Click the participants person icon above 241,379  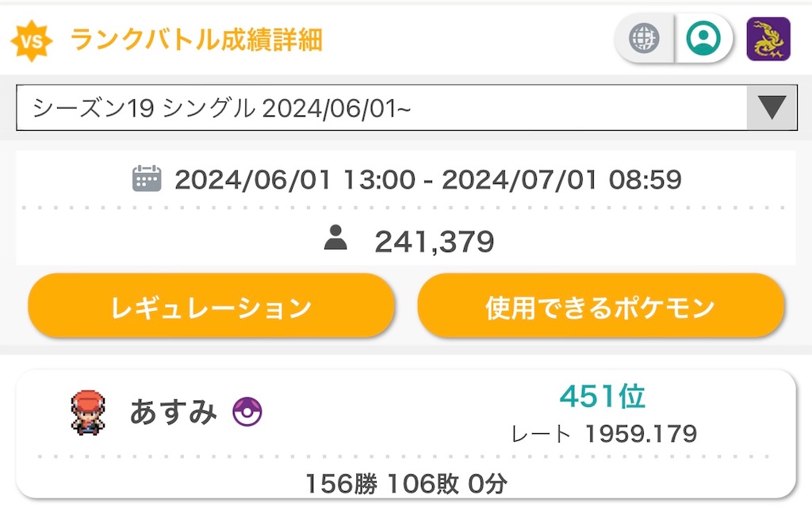[335, 240]
